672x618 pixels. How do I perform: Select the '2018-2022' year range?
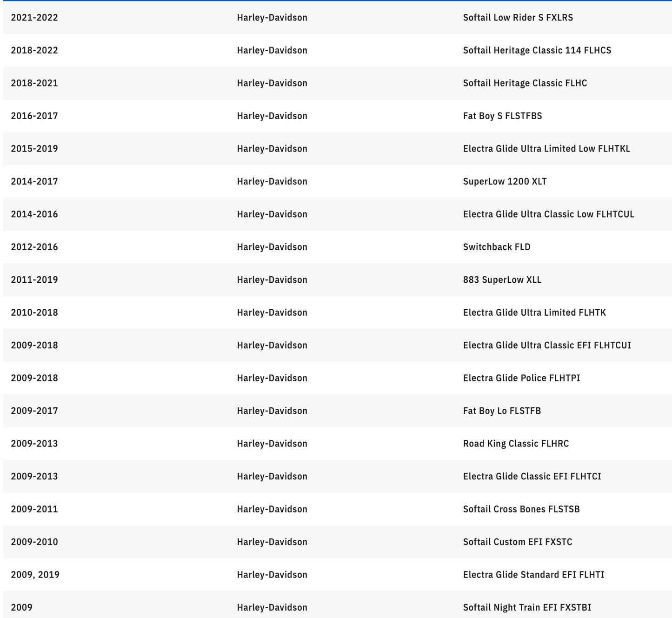pyautogui.click(x=34, y=50)
